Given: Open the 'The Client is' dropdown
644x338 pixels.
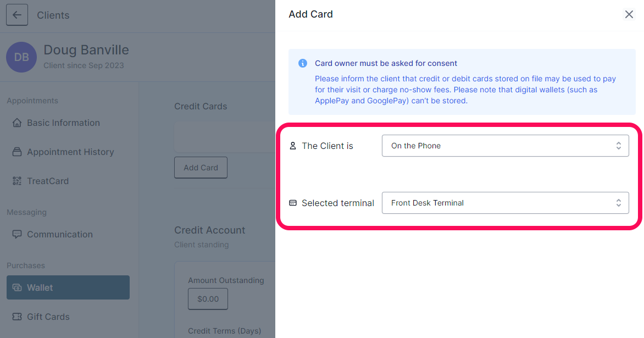Looking at the screenshot, I should coord(505,146).
